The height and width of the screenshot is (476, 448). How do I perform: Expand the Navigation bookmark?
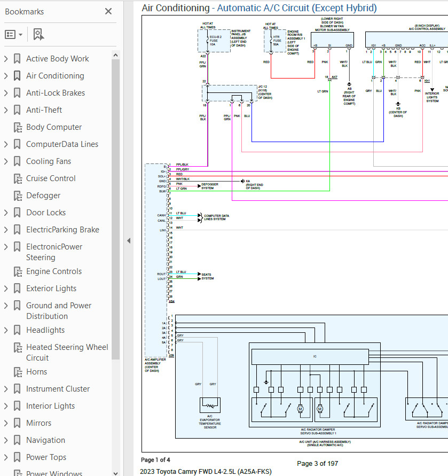point(6,440)
